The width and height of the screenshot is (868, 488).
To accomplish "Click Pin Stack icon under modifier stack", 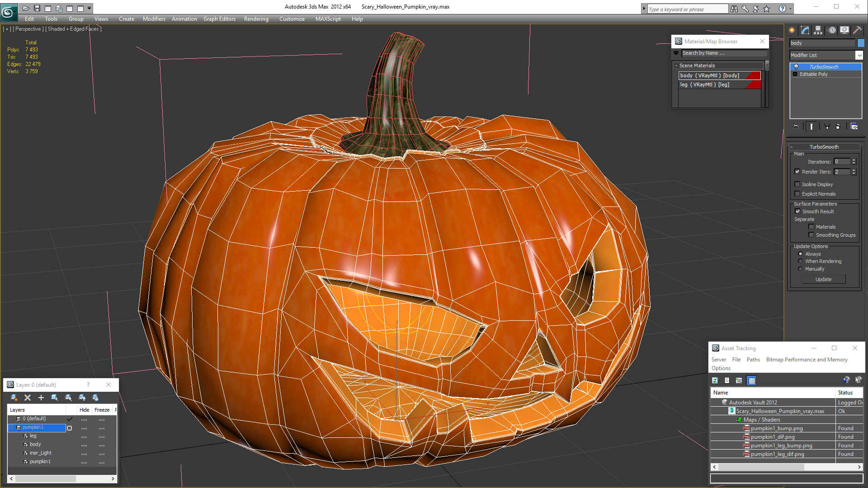I will click(x=796, y=127).
